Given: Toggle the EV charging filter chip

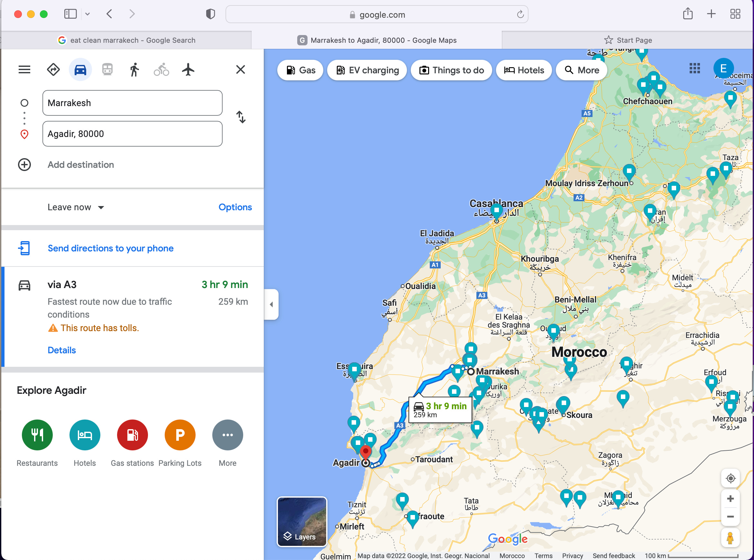Looking at the screenshot, I should (367, 70).
